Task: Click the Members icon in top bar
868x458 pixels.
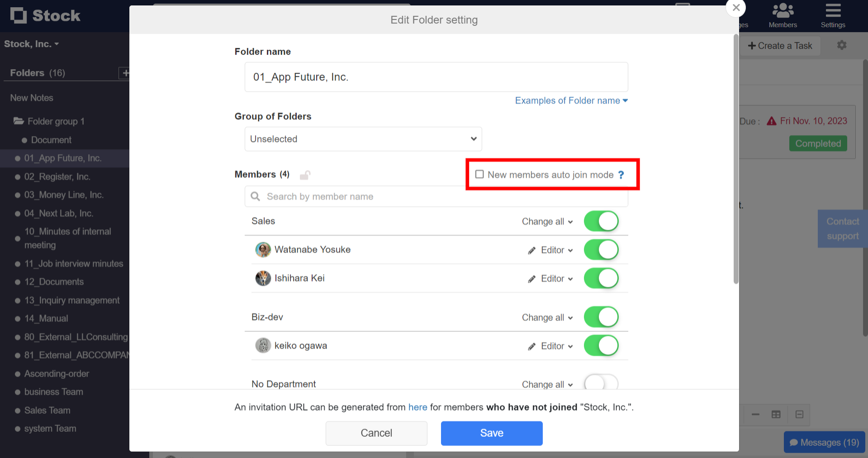Action: 783,11
